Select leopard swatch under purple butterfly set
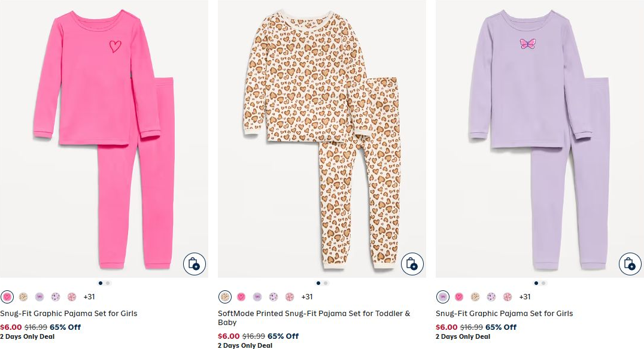The width and height of the screenshot is (644, 349). coord(475,296)
